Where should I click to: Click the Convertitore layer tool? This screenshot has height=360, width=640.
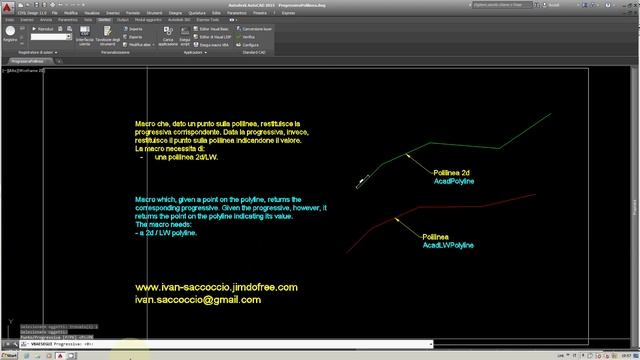254,29
